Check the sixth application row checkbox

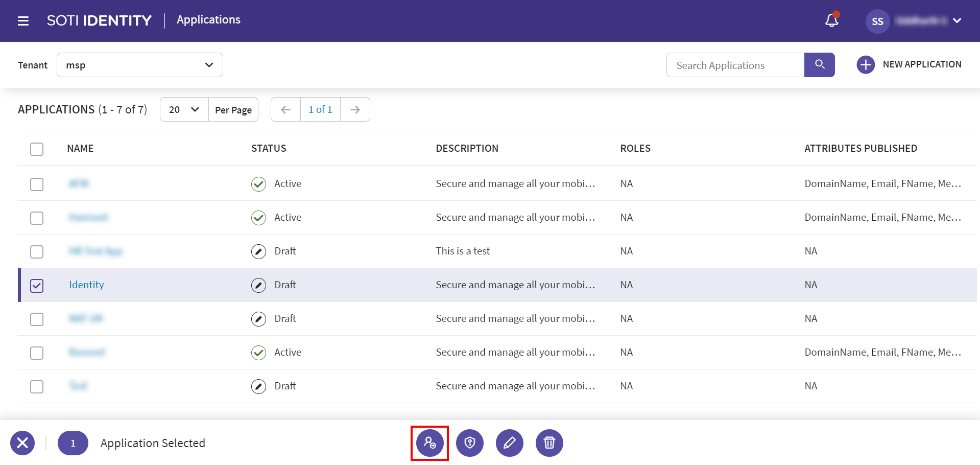coord(37,353)
